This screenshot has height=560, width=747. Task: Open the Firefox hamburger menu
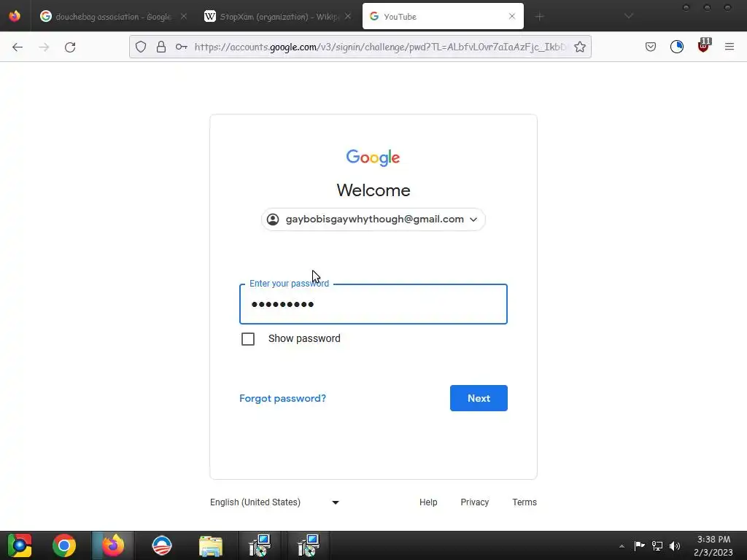(x=729, y=47)
